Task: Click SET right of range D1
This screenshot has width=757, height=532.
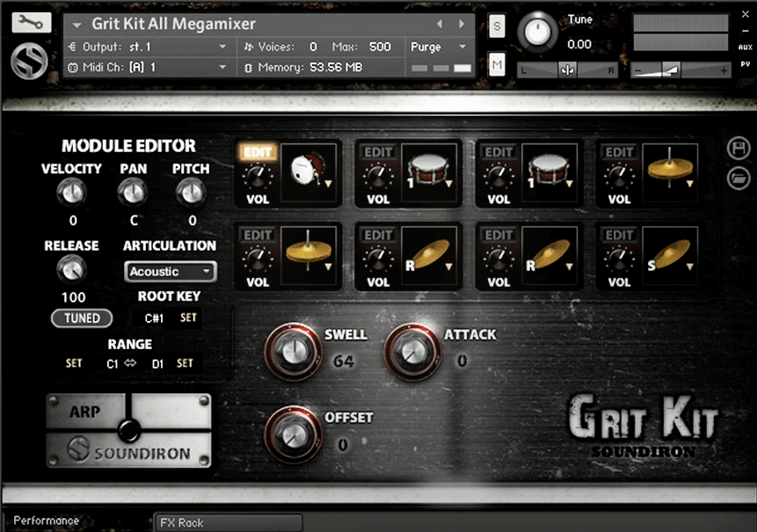Action: tap(185, 363)
